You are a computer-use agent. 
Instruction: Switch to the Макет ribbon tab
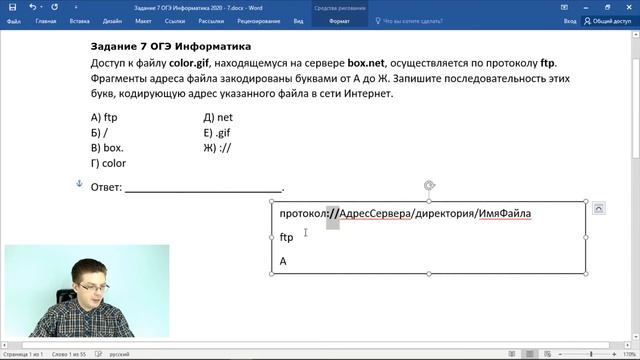[x=143, y=21]
